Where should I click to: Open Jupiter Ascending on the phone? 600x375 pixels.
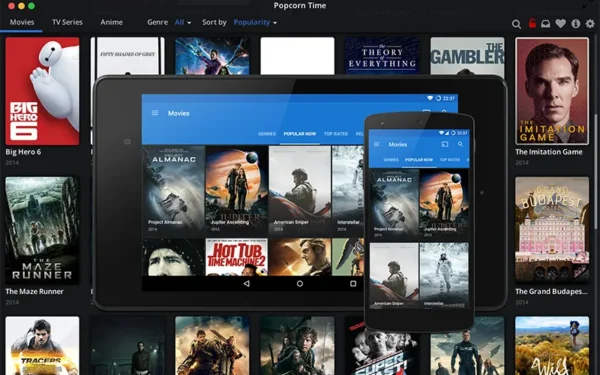(x=444, y=203)
